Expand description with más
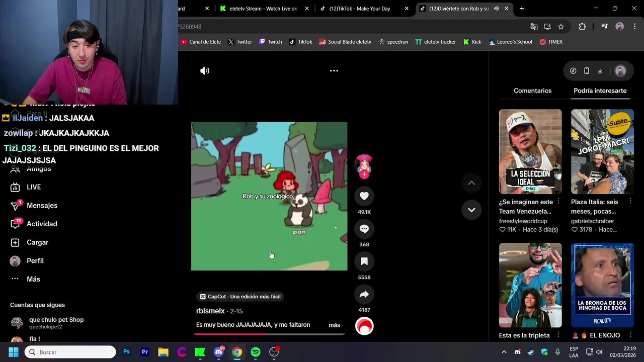The width and height of the screenshot is (644, 362). click(x=334, y=325)
